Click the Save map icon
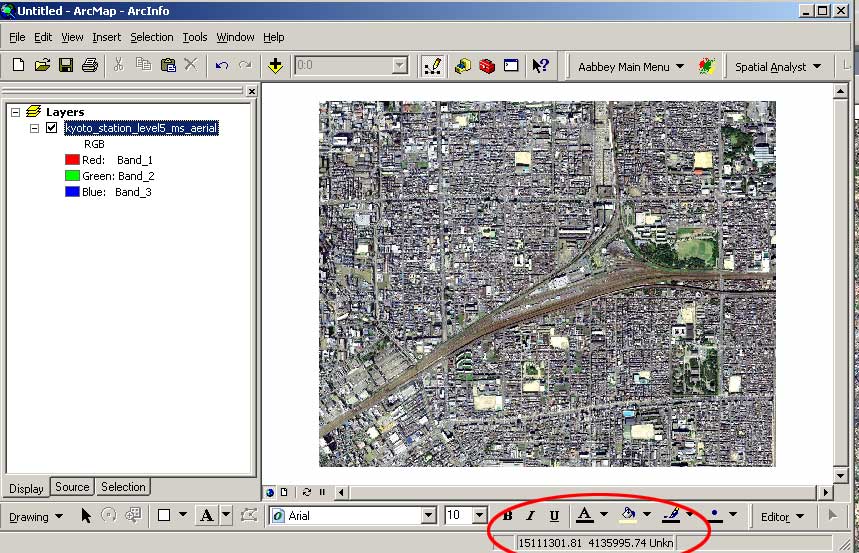 [65, 65]
